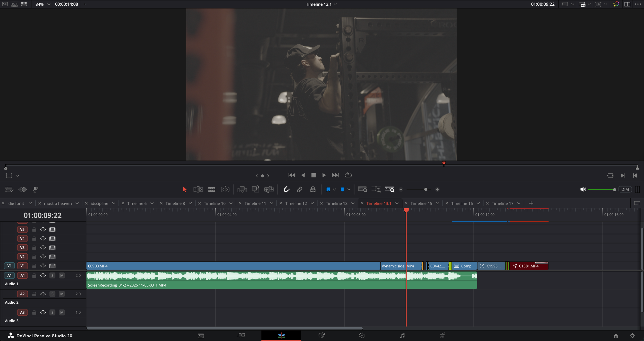The image size is (644, 341).
Task: Switch to the Timeline 12 tab
Action: click(x=296, y=203)
